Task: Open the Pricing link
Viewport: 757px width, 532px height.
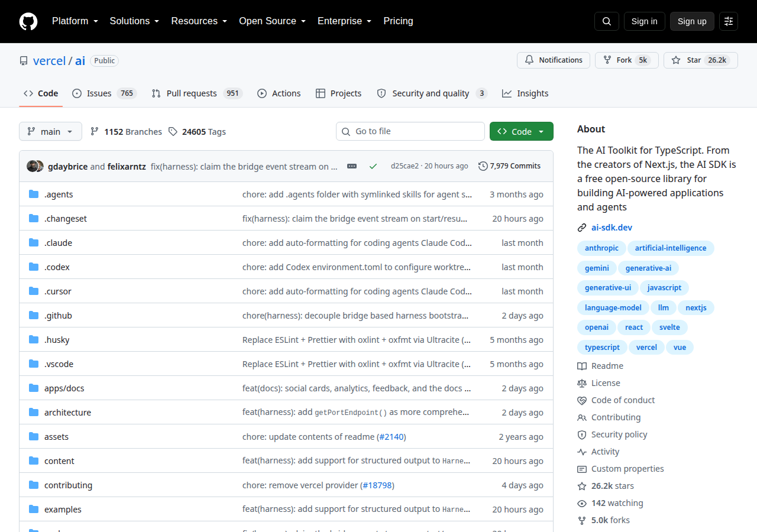Action: (x=398, y=21)
